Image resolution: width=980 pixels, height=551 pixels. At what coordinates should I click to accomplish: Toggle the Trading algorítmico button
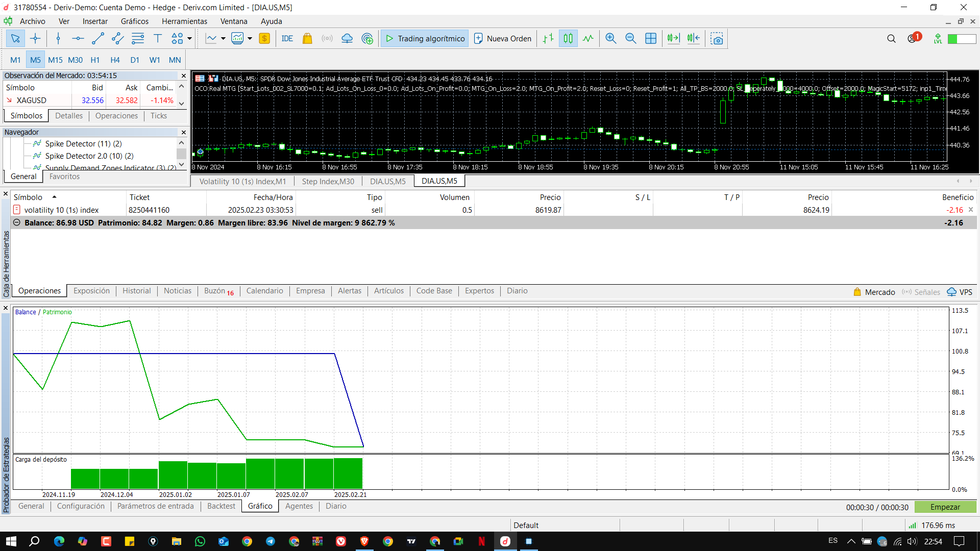[425, 38]
